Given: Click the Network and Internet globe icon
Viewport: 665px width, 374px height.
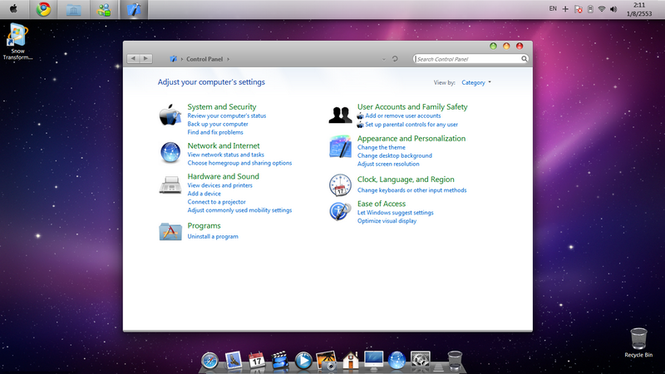Looking at the screenshot, I should click(170, 152).
